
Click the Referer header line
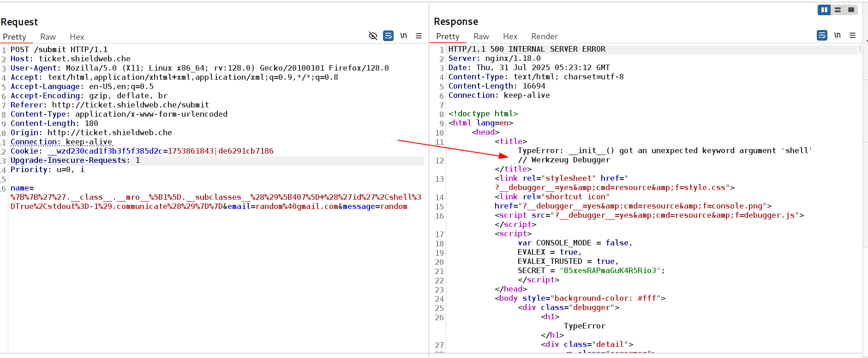click(x=110, y=105)
